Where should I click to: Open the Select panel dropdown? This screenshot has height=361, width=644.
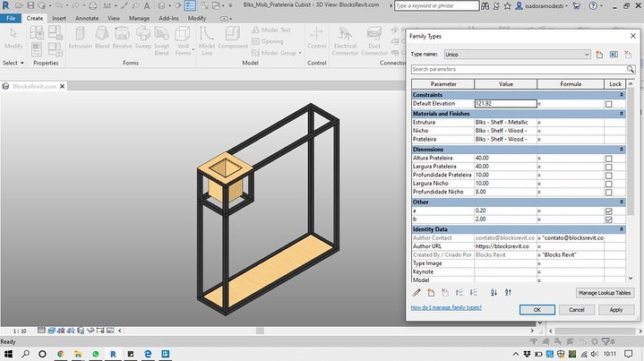[13, 63]
